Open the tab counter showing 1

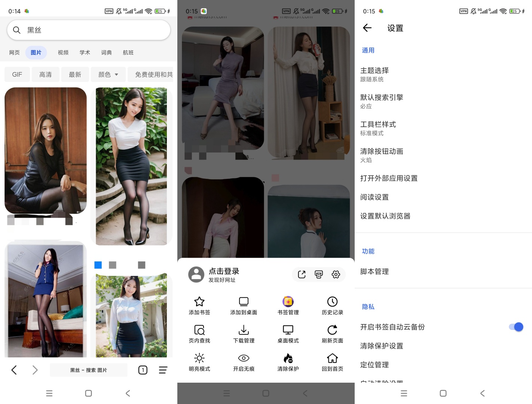143,370
